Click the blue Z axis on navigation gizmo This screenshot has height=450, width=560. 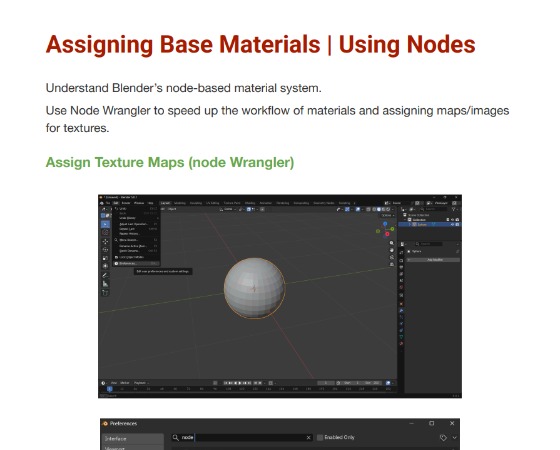pos(385,224)
